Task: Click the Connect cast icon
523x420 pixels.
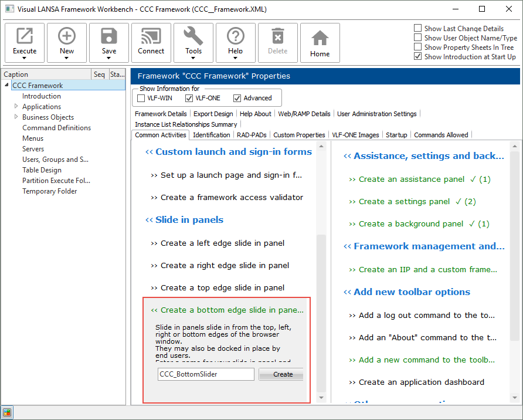Action: [151, 36]
